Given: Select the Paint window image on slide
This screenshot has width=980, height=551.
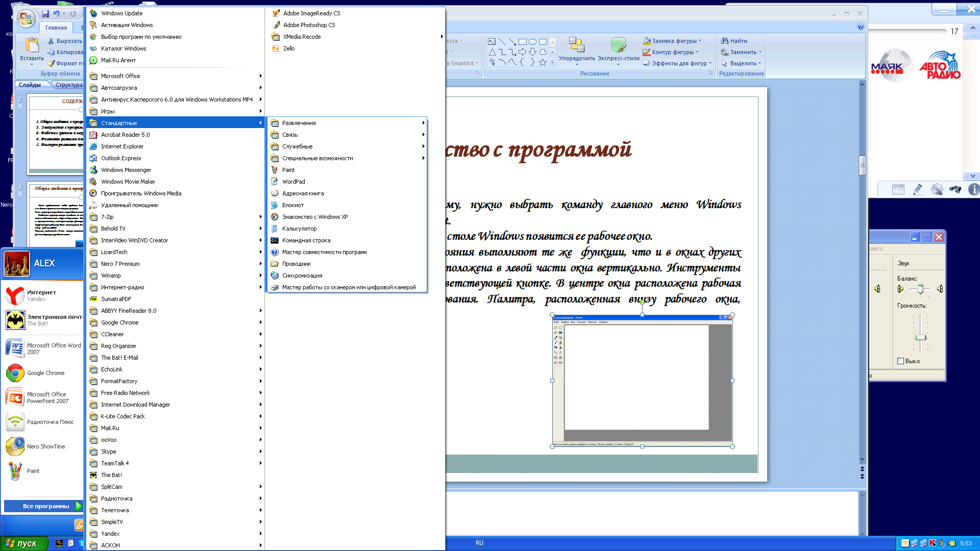Looking at the screenshot, I should click(642, 381).
